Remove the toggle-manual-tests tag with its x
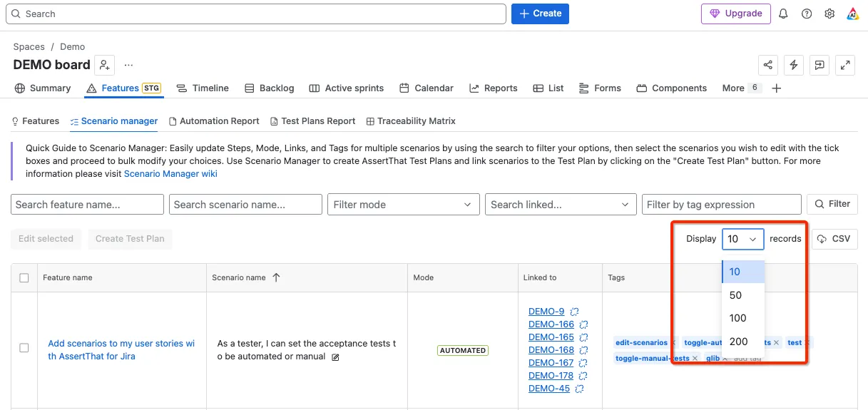Screen dimensions: 868x410 point(695,358)
